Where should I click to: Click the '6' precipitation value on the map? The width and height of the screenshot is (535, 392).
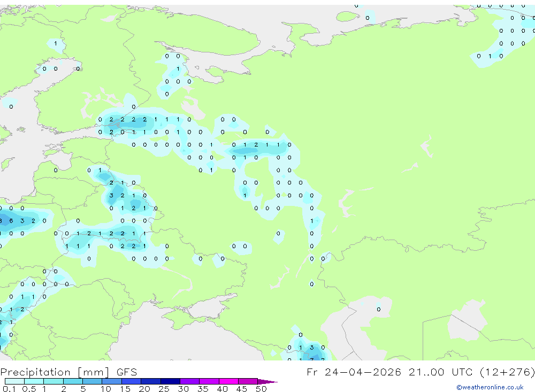(11, 221)
